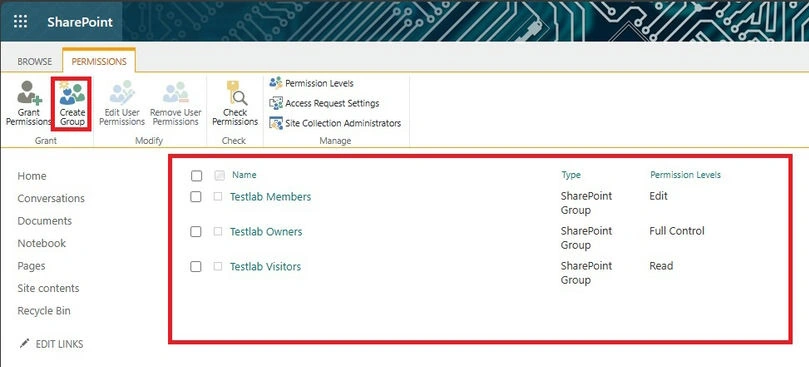Screen dimensions: 809x367
Task: Open the Testlab Members group link
Action: [270, 197]
